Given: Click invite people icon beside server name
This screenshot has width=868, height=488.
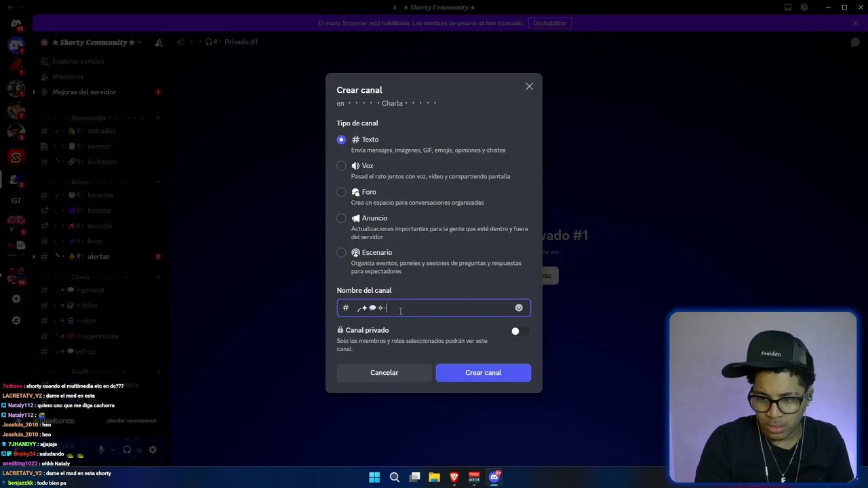Looking at the screenshot, I should 159,42.
